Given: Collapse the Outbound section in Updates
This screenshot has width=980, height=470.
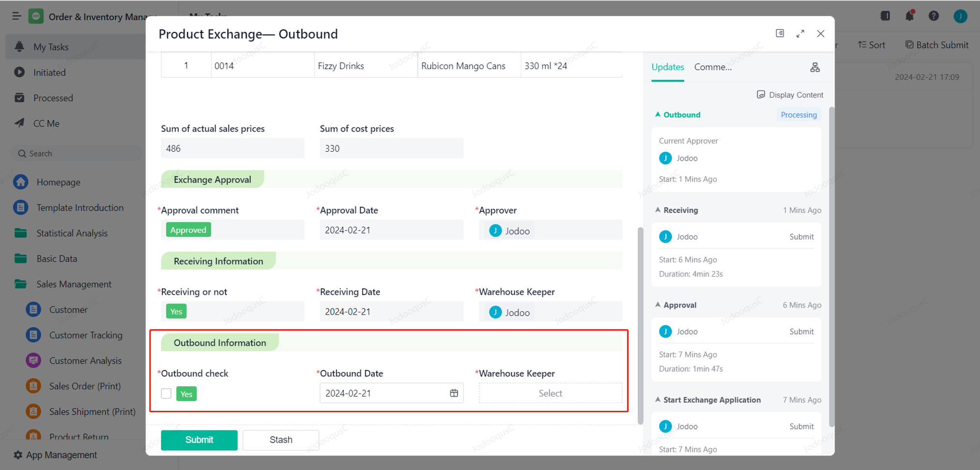Looking at the screenshot, I should 658,115.
